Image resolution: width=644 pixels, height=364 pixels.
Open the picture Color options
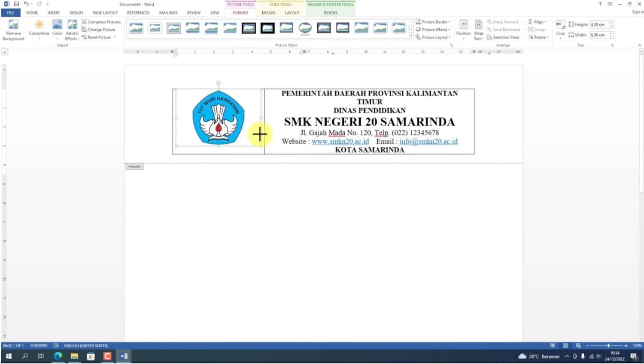[x=57, y=30]
